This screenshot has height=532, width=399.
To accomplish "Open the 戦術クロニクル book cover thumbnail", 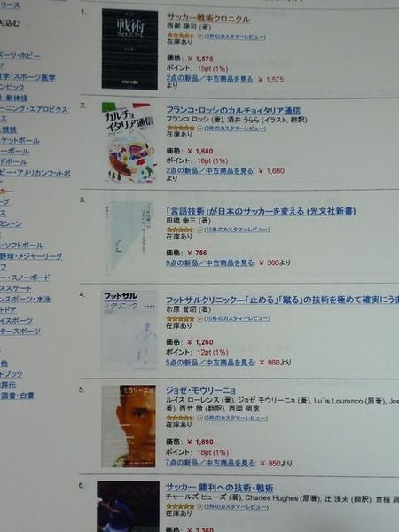I will coord(129,49).
